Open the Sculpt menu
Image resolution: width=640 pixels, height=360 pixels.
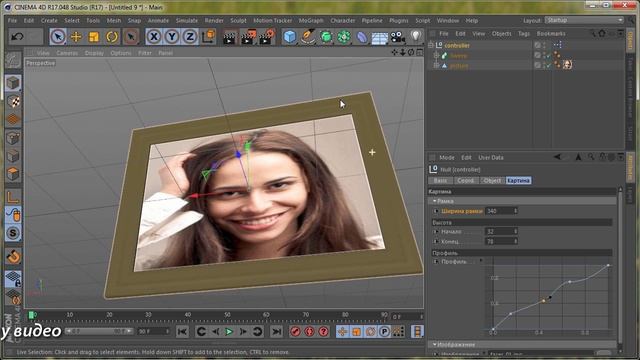pyautogui.click(x=238, y=20)
